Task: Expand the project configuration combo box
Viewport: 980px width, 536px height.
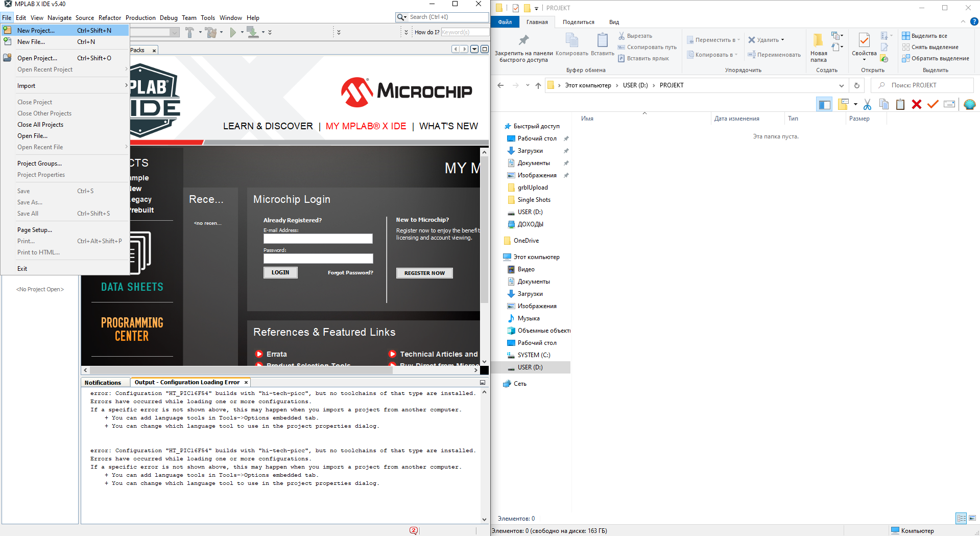Action: click(x=175, y=32)
